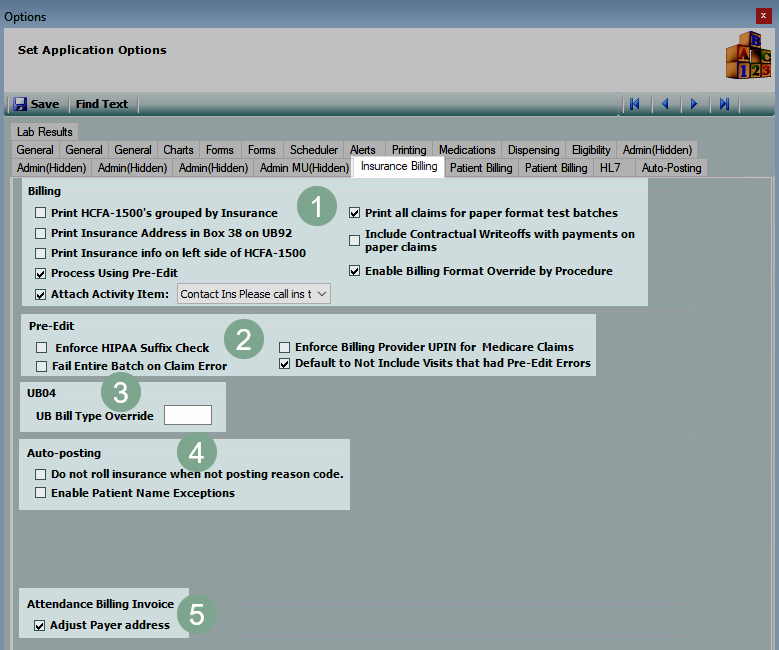Select the HL7 tab
Screen dimensions: 779x650
[x=610, y=168]
